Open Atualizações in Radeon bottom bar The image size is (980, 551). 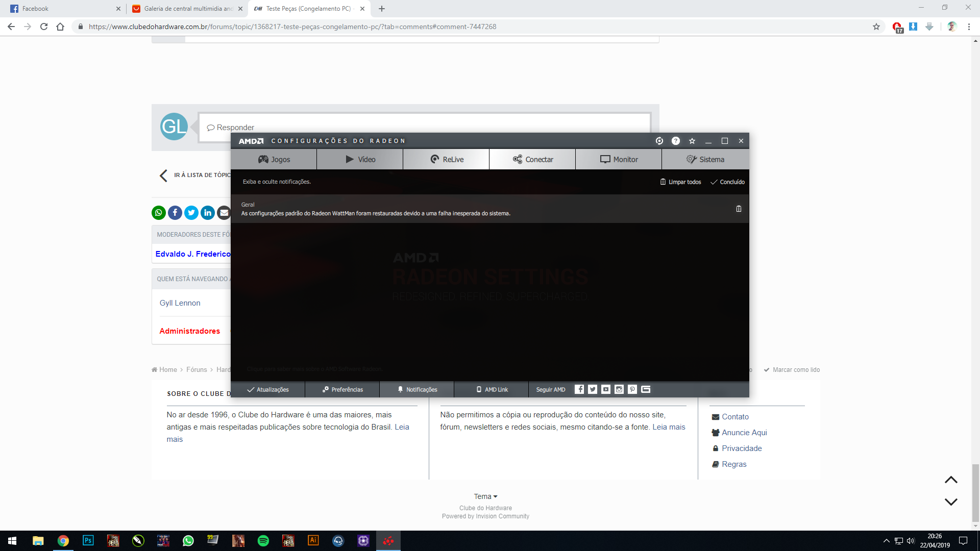(x=268, y=389)
